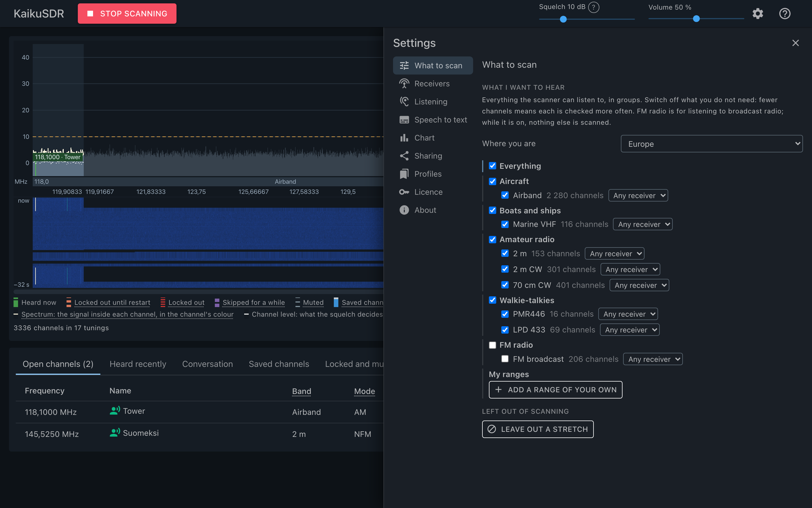Add a range of your own
The image size is (812, 508).
tap(555, 390)
